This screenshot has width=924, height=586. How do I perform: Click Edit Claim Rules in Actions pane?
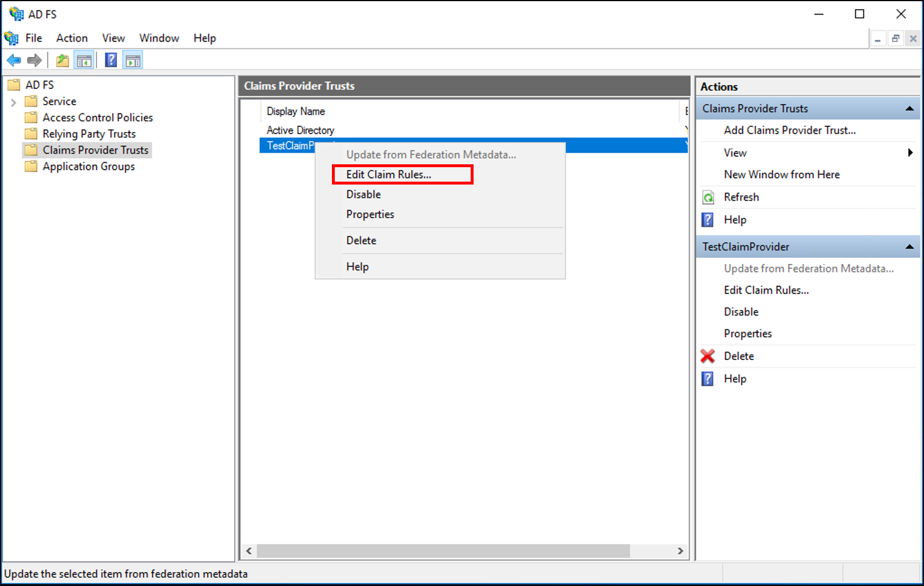766,290
